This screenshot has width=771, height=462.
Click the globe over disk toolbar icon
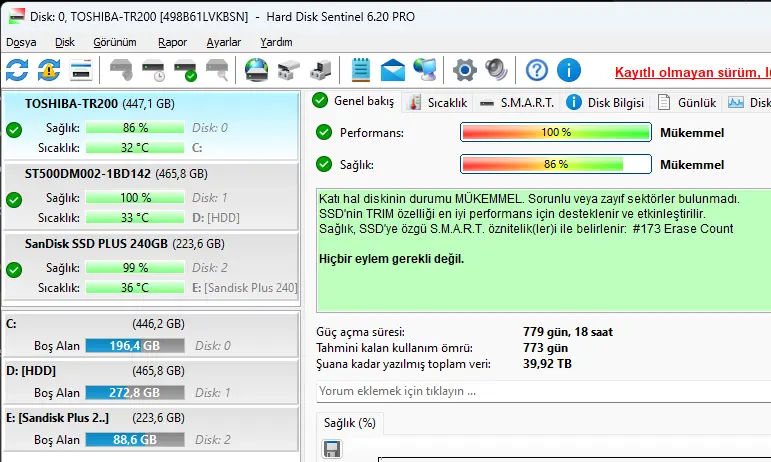pos(257,70)
